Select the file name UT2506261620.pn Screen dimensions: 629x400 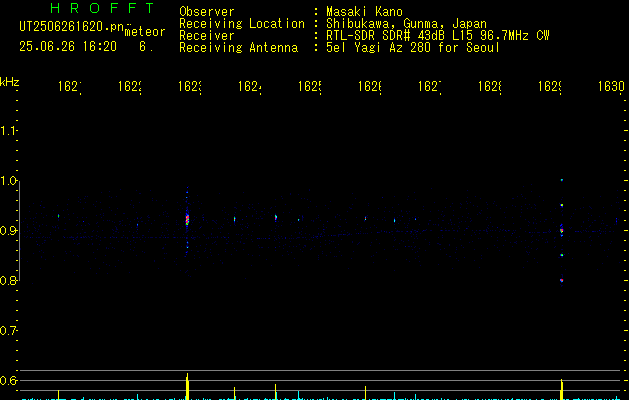click(x=72, y=27)
